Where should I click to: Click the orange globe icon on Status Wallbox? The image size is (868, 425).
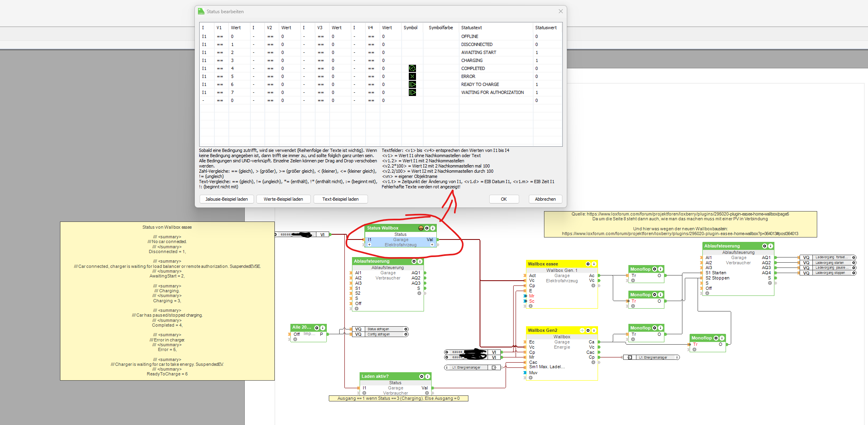point(421,228)
